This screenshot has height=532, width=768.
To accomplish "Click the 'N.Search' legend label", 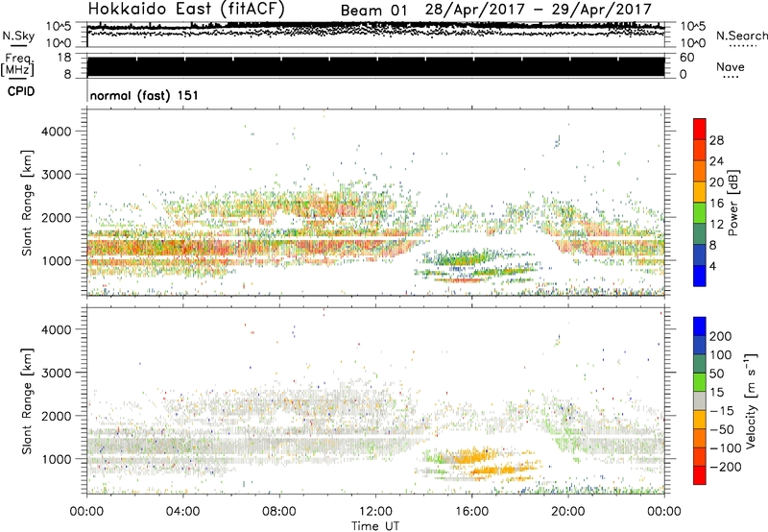I will [x=741, y=36].
